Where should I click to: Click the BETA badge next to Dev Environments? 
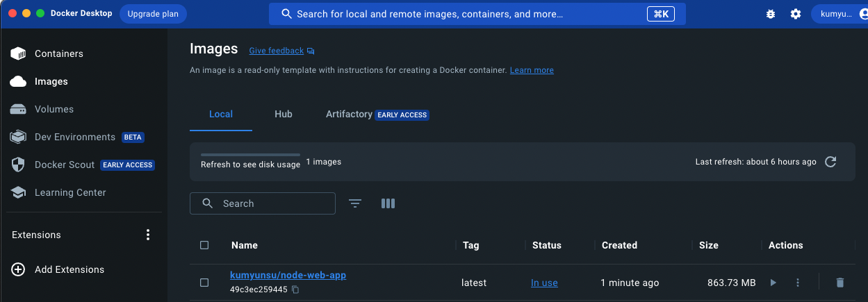tap(133, 137)
